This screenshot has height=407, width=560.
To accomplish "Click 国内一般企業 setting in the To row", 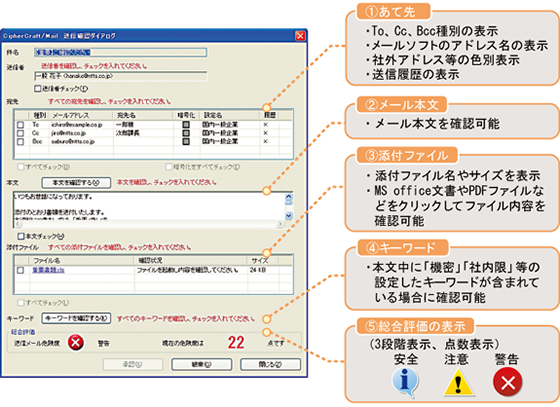I will pyautogui.click(x=220, y=125).
